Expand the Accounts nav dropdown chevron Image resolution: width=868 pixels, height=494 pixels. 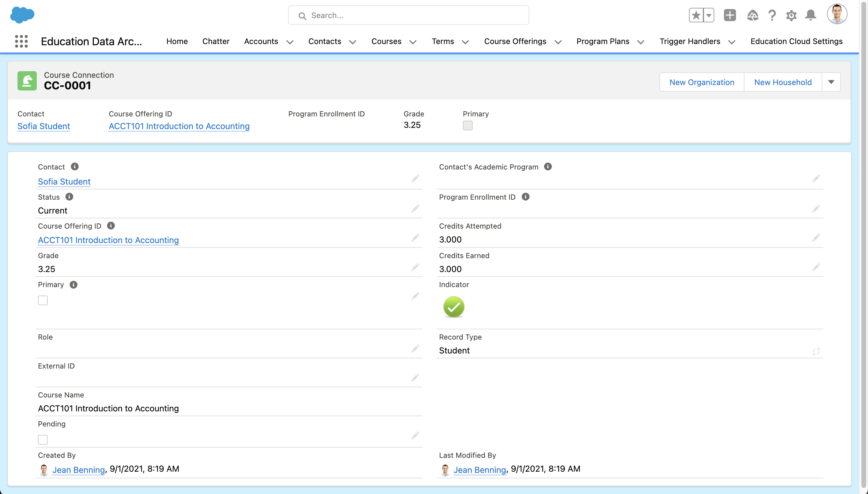[290, 42]
